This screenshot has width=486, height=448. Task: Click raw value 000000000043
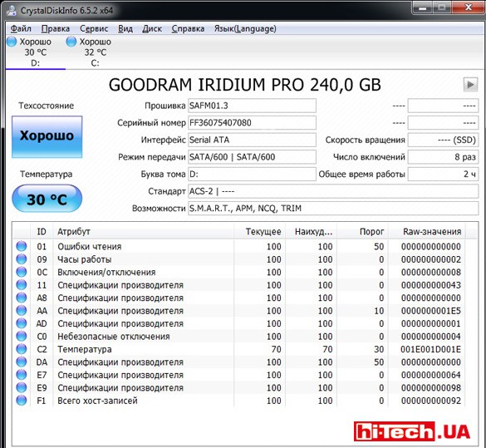pyautogui.click(x=431, y=285)
